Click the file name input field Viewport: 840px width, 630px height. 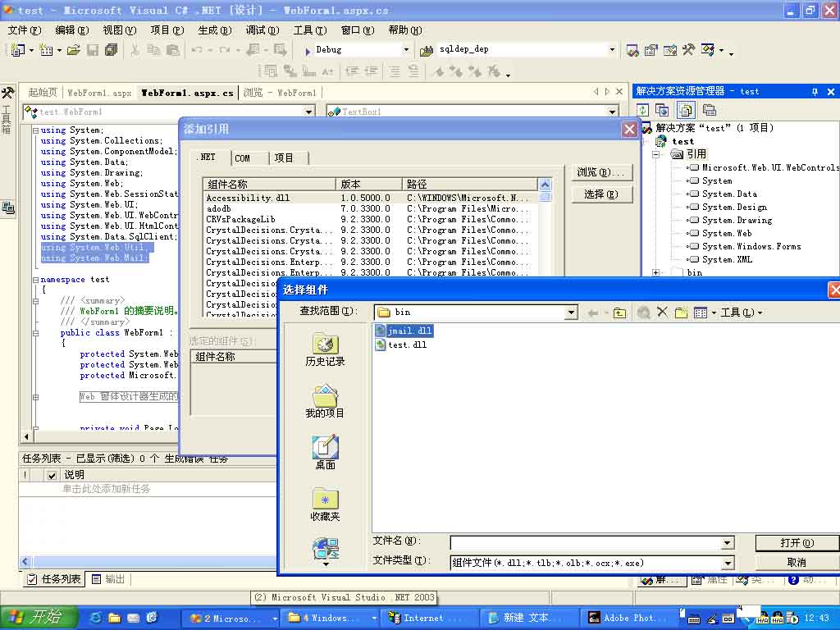tap(586, 543)
